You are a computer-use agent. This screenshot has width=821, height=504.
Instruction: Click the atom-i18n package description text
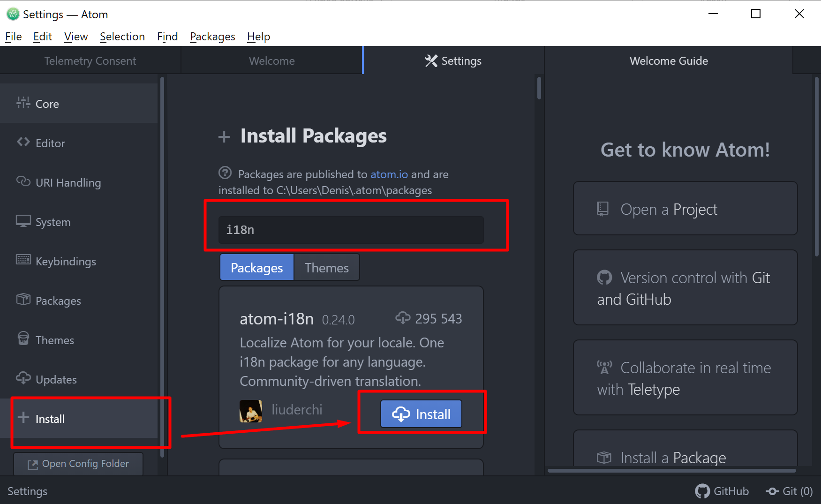pos(342,362)
